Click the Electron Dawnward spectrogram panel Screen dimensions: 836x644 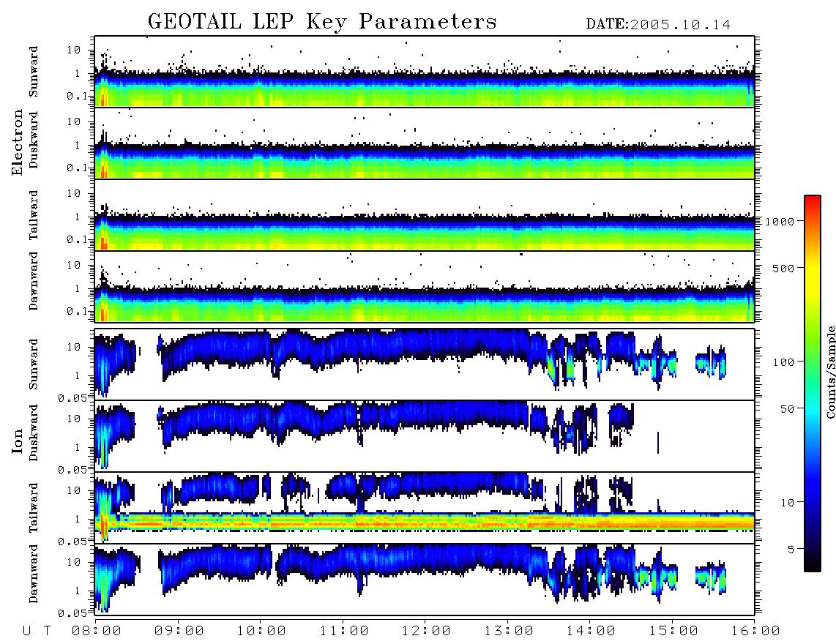pyautogui.click(x=425, y=287)
